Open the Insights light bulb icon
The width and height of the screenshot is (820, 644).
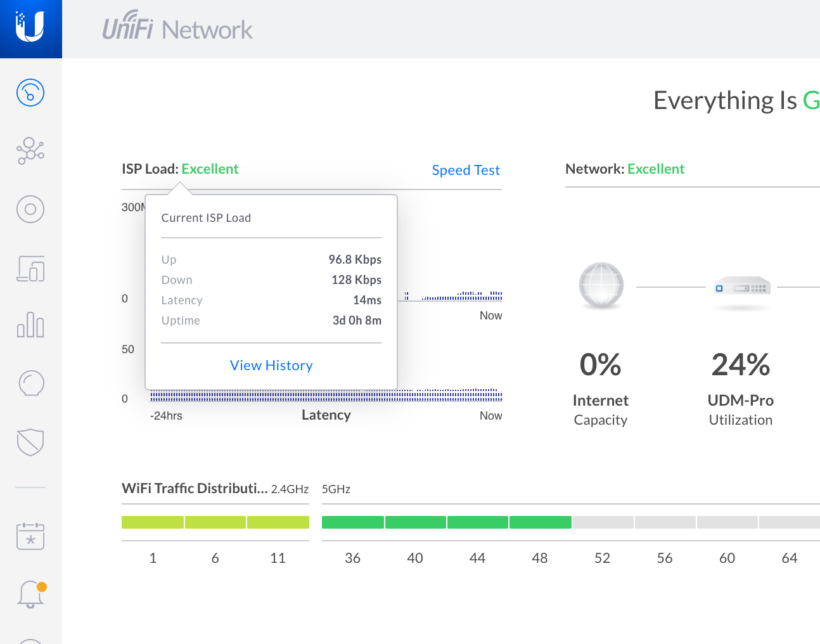click(x=31, y=383)
